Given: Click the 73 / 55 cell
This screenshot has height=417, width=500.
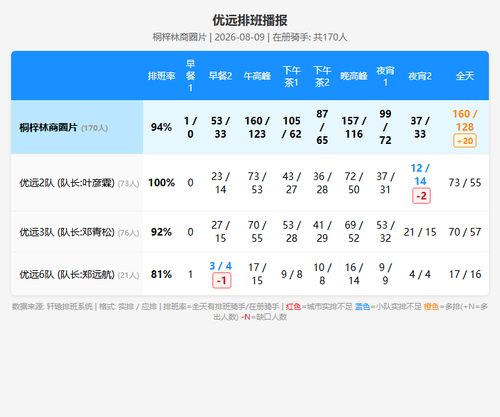Looking at the screenshot, I should [x=465, y=183].
